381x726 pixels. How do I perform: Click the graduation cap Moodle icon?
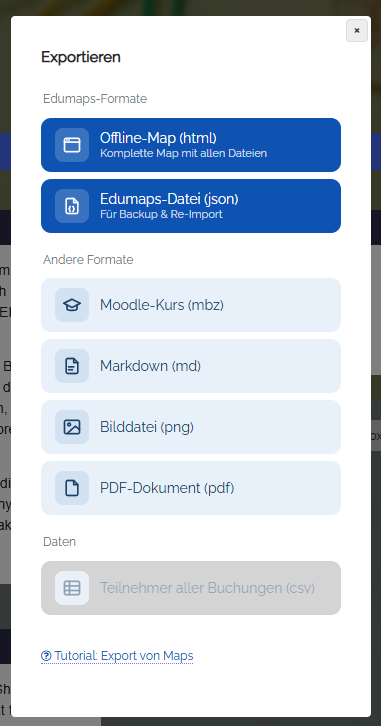tap(72, 305)
